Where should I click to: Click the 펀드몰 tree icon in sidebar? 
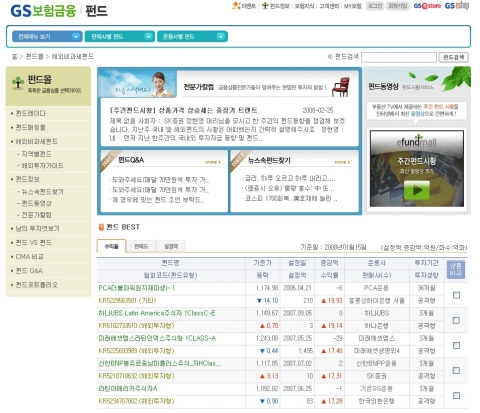pyautogui.click(x=18, y=82)
